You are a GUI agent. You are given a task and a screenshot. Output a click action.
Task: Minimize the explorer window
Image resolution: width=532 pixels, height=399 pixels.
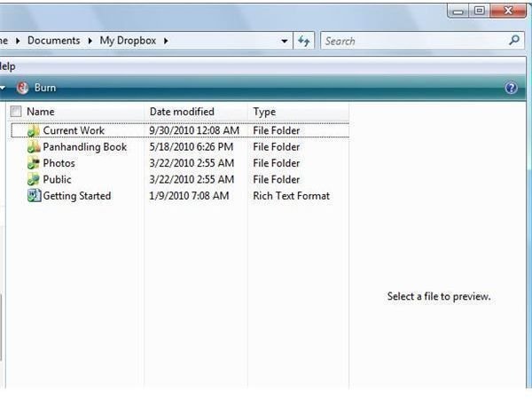(x=458, y=12)
